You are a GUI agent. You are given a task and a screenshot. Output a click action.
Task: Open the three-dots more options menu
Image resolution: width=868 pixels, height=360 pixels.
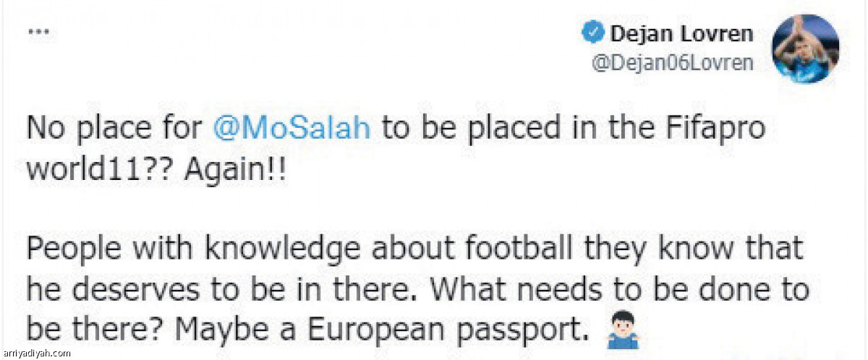[x=38, y=33]
